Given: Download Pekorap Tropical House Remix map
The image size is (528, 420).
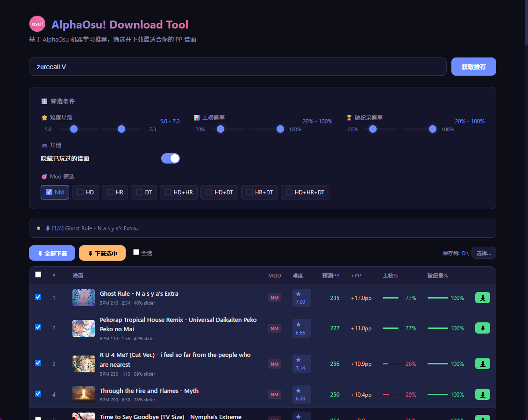Looking at the screenshot, I should (x=482, y=328).
